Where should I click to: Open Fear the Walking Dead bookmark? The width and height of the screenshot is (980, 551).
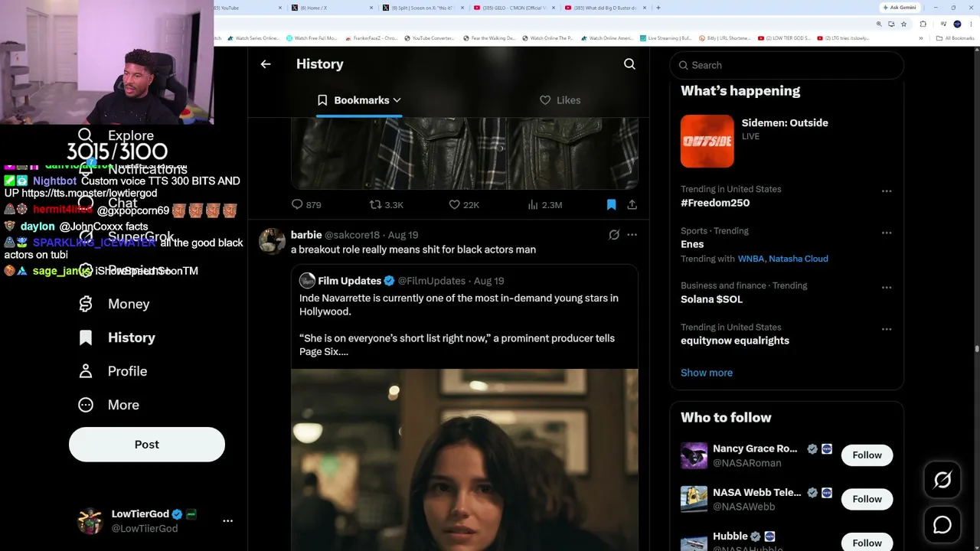(x=488, y=38)
